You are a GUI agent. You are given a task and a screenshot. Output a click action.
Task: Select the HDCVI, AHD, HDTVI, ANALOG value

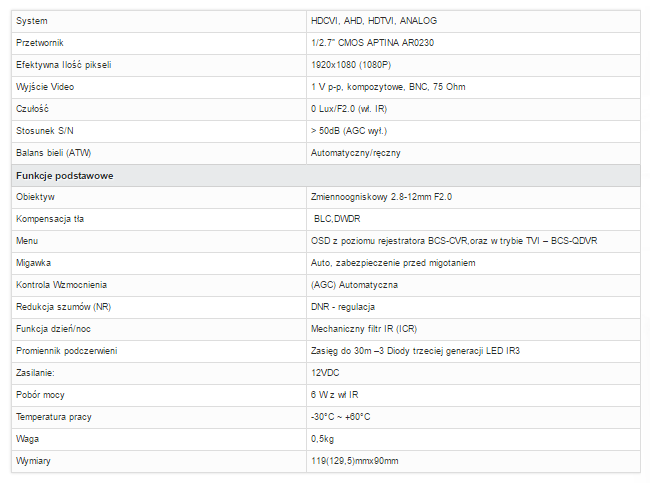pos(374,21)
